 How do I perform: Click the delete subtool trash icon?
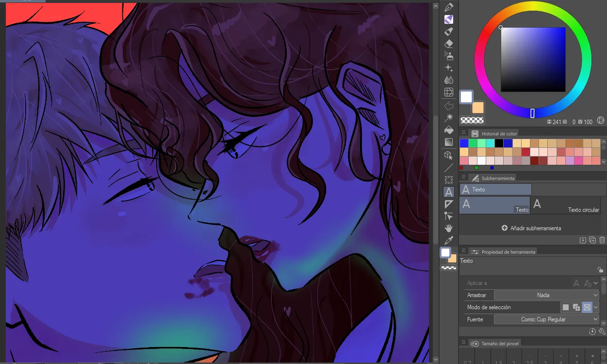point(602,240)
